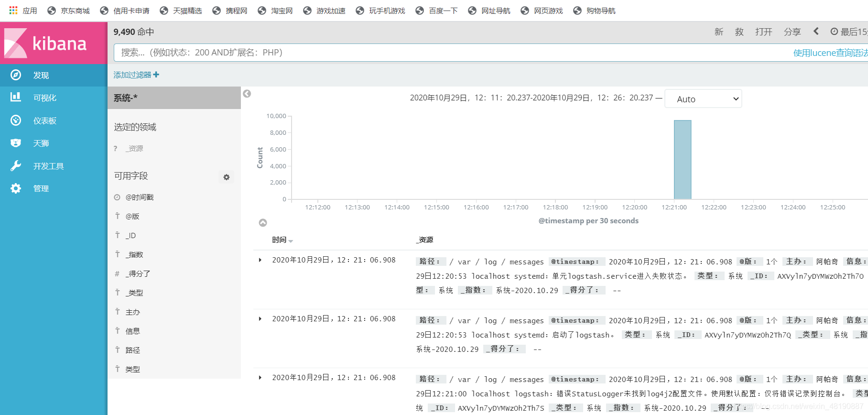Click the histogram bar at 12:21:00
868x415 pixels.
(x=683, y=160)
